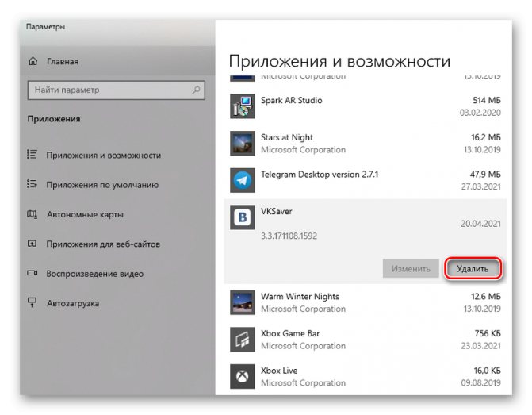Click the install date 27.03.2021
This screenshot has height=415, width=532.
(x=480, y=186)
